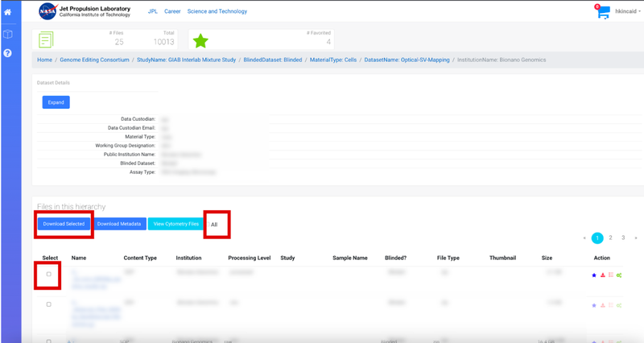
Task: Expand the Dataset Details section
Action: pos(56,102)
